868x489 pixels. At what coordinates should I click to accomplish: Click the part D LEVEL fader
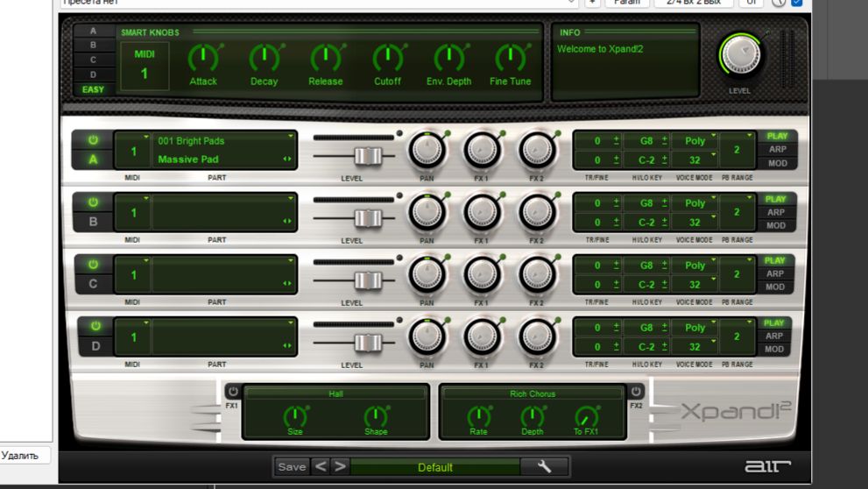click(368, 343)
